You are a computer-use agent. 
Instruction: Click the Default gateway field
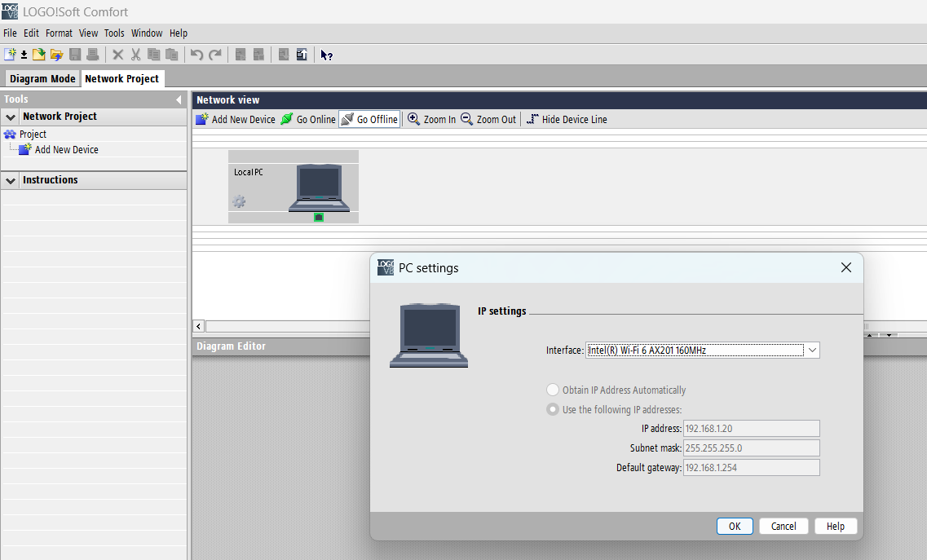(752, 467)
